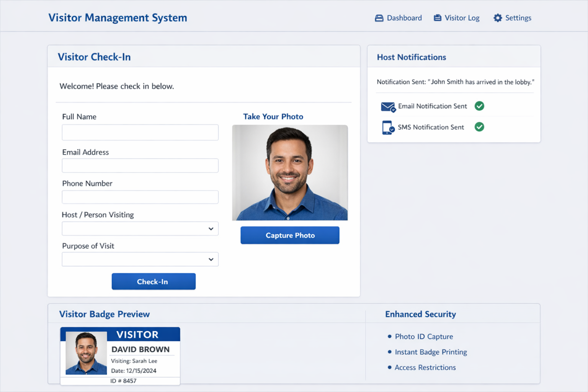Click the Capture Photo button

(290, 235)
